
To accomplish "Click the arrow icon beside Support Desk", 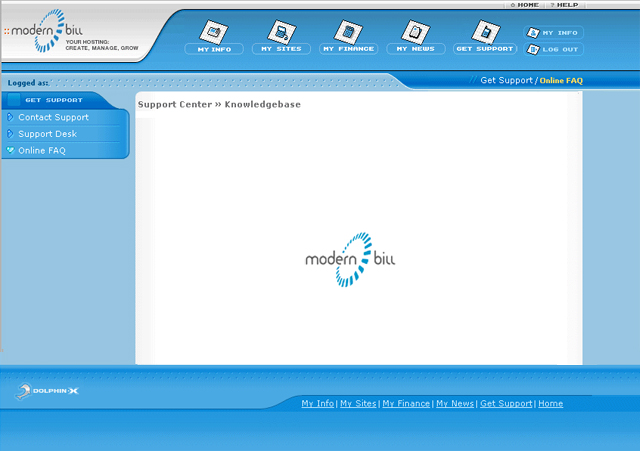I will pyautogui.click(x=10, y=133).
